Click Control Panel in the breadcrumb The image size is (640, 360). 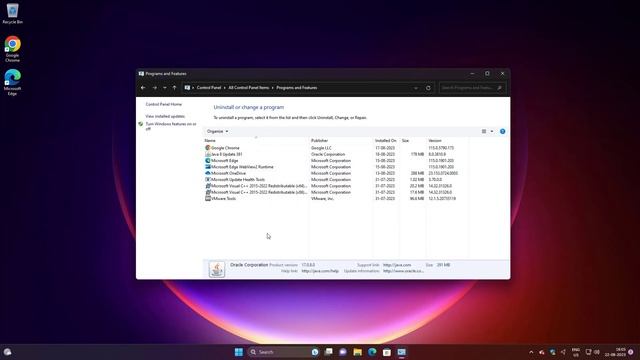[209, 88]
